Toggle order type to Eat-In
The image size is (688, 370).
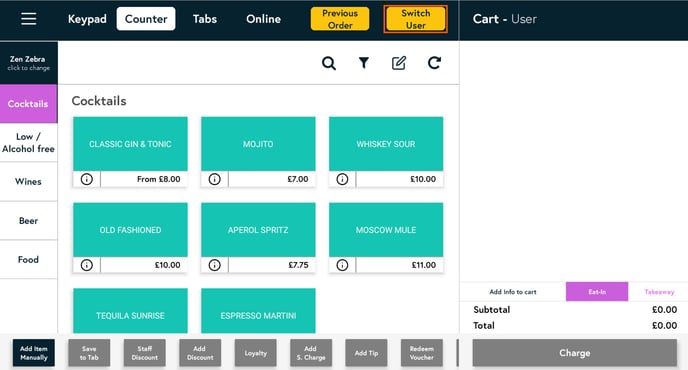pyautogui.click(x=597, y=292)
